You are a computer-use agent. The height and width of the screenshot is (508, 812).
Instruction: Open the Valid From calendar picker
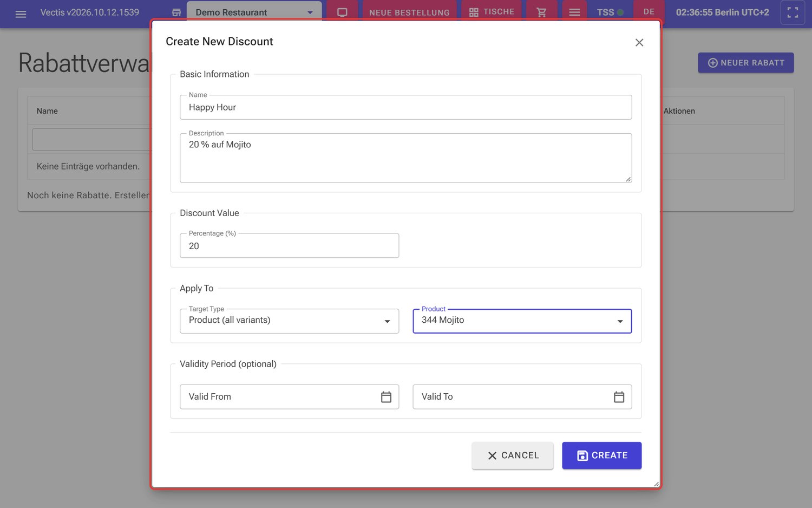click(x=386, y=397)
